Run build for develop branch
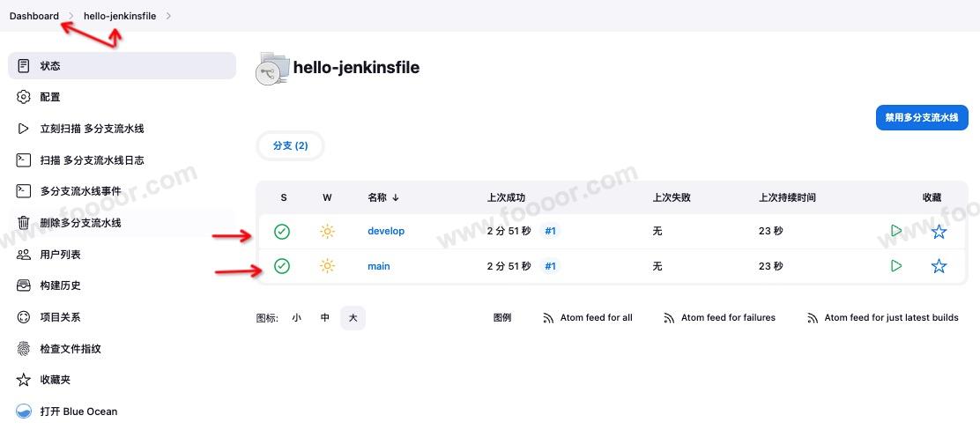 point(896,231)
